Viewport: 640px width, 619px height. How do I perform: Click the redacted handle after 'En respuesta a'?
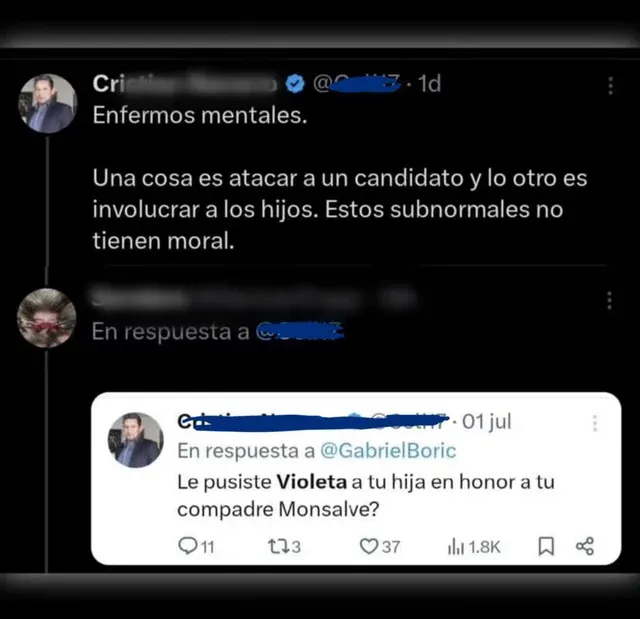300,331
